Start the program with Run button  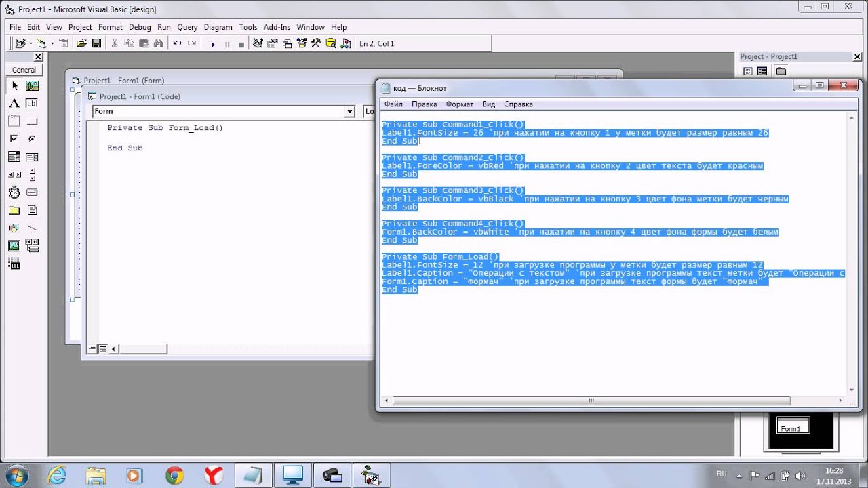click(212, 43)
